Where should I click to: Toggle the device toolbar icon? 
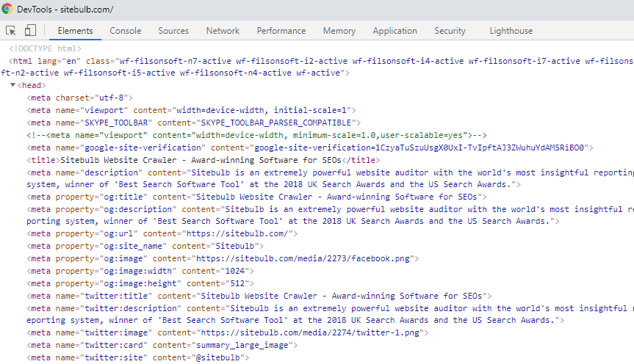(30, 30)
